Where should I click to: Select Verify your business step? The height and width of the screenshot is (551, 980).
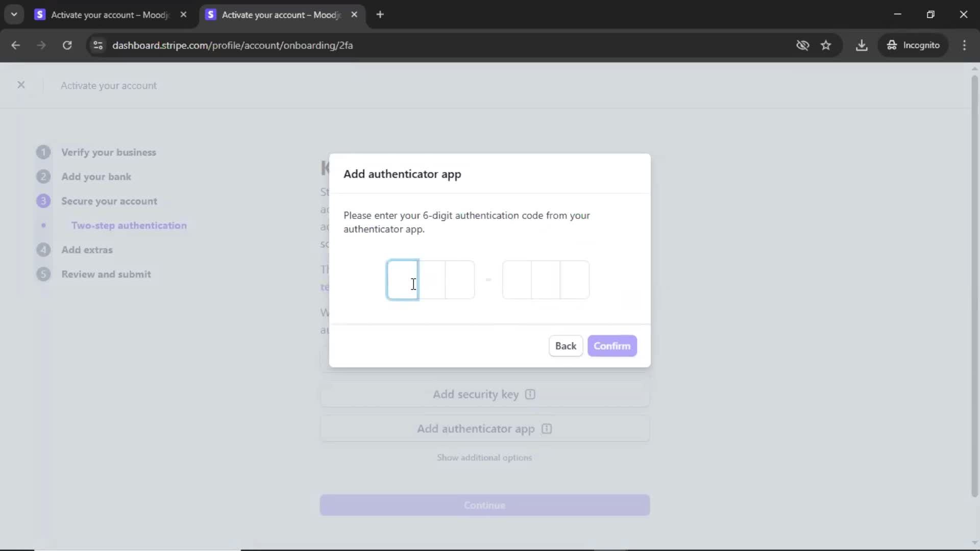[x=108, y=152]
